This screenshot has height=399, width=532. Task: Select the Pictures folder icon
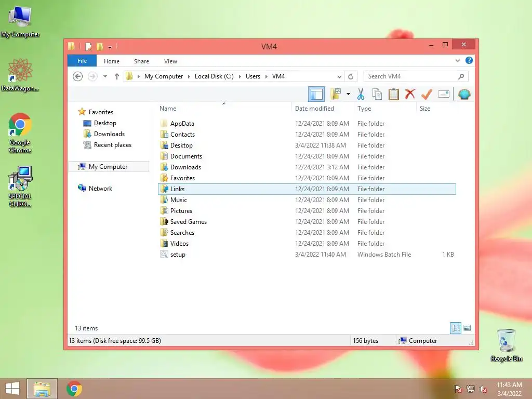tap(164, 211)
